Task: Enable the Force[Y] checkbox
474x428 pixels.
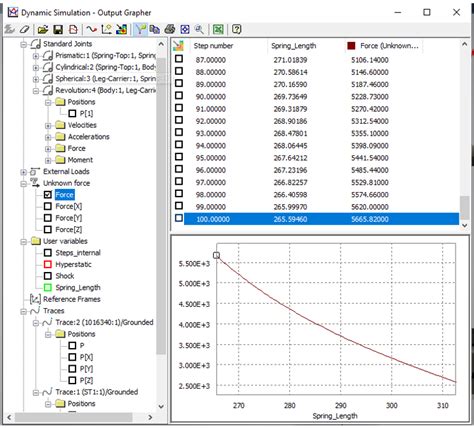Action: (48, 218)
